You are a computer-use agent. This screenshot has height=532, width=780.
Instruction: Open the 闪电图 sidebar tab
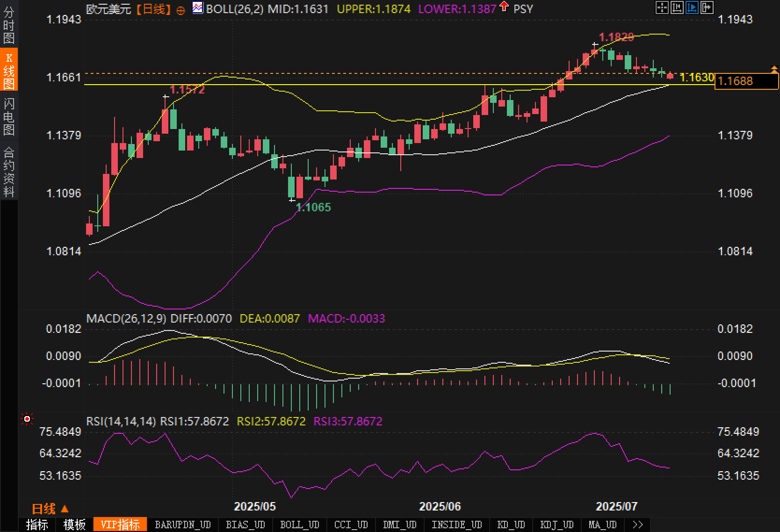[x=9, y=116]
